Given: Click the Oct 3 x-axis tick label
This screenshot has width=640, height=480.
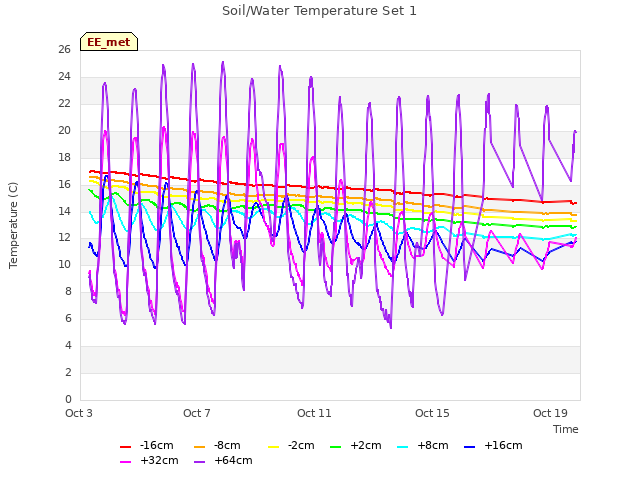Looking at the screenshot, I should coord(79,413).
